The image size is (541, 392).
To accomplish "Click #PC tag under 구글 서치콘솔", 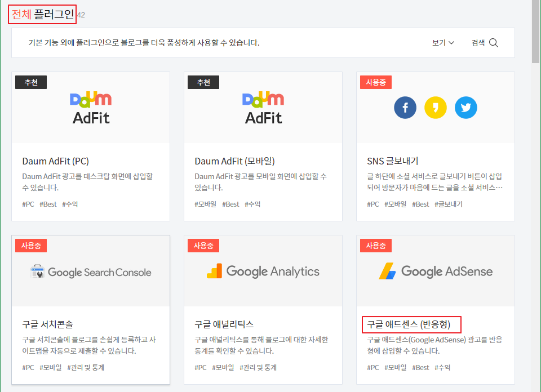I will click(x=28, y=368).
